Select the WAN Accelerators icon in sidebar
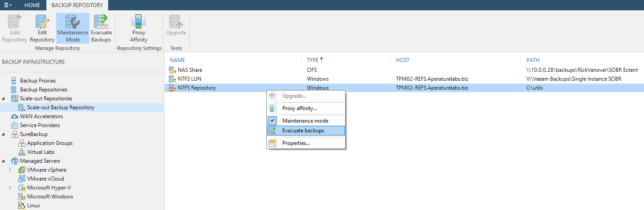This screenshot has width=644, height=210. click(x=15, y=116)
